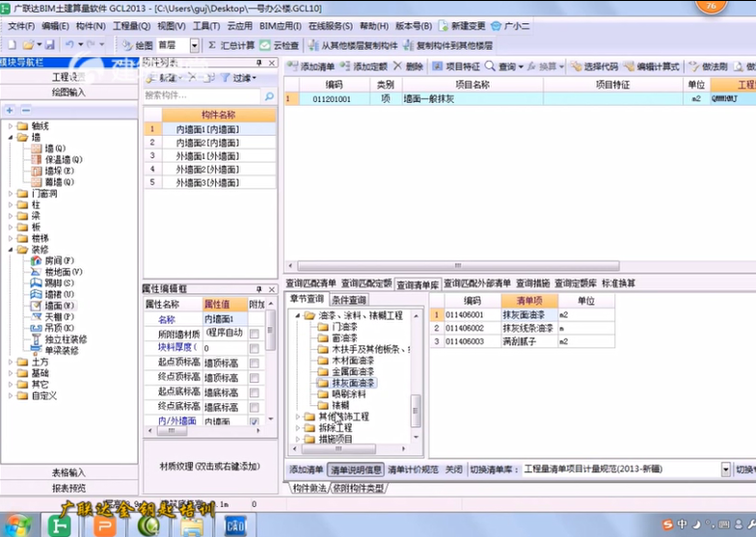Click the 搜索构件 search input field
The height and width of the screenshot is (537, 756).
[x=202, y=96]
